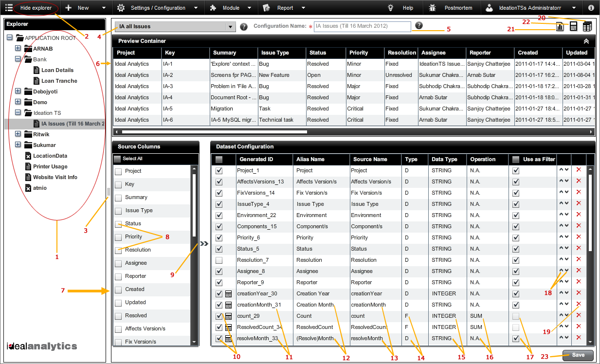The width and height of the screenshot is (600, 364).
Task: Click the Configuration Name input field
Action: tap(363, 26)
